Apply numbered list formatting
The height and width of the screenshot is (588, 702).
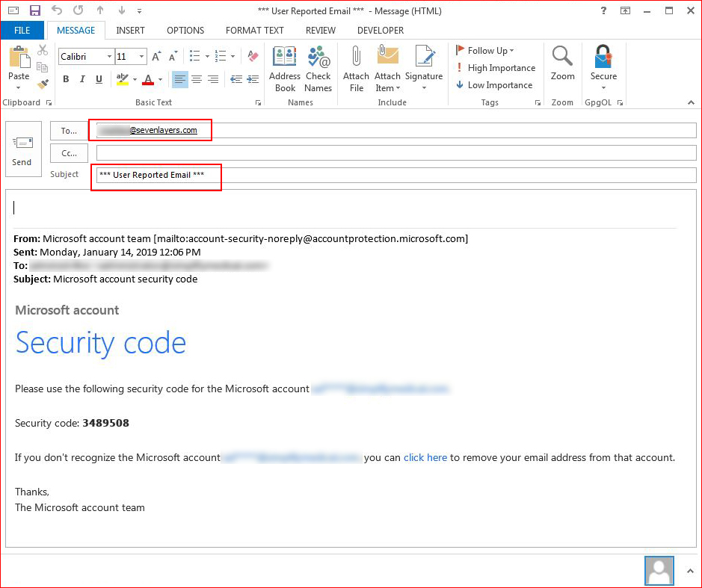221,56
